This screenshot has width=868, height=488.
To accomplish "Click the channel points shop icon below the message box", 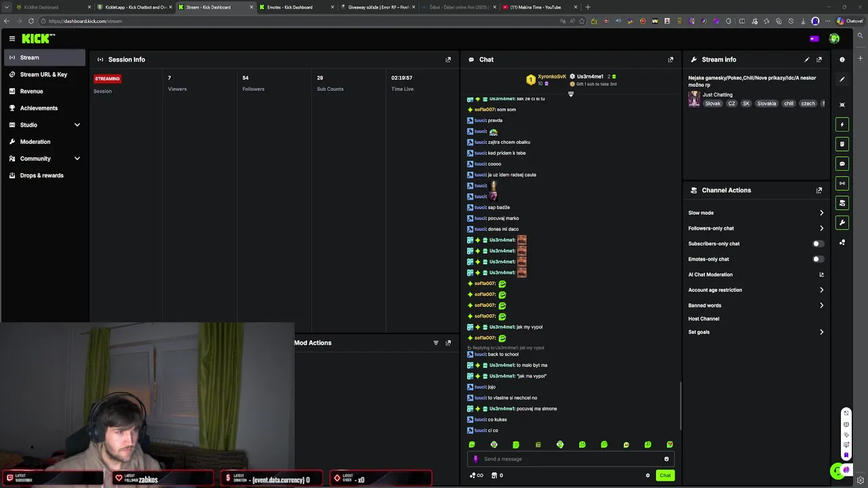I will (x=494, y=475).
